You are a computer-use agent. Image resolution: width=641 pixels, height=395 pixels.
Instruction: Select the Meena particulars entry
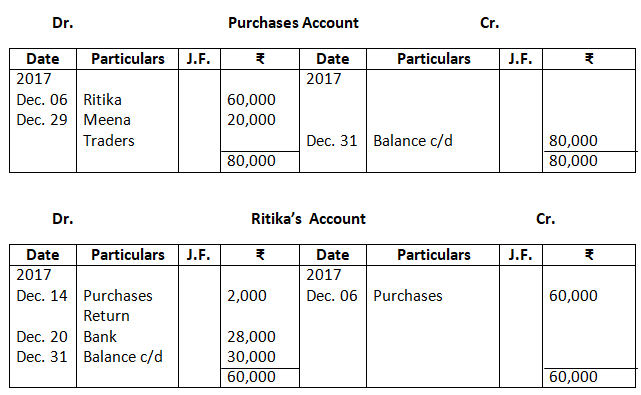coord(107,120)
